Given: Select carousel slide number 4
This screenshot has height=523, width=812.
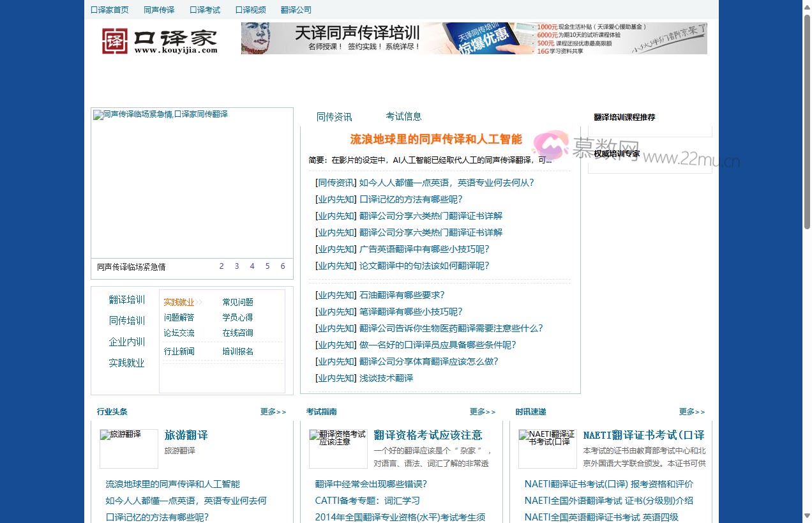Looking at the screenshot, I should click(x=252, y=266).
